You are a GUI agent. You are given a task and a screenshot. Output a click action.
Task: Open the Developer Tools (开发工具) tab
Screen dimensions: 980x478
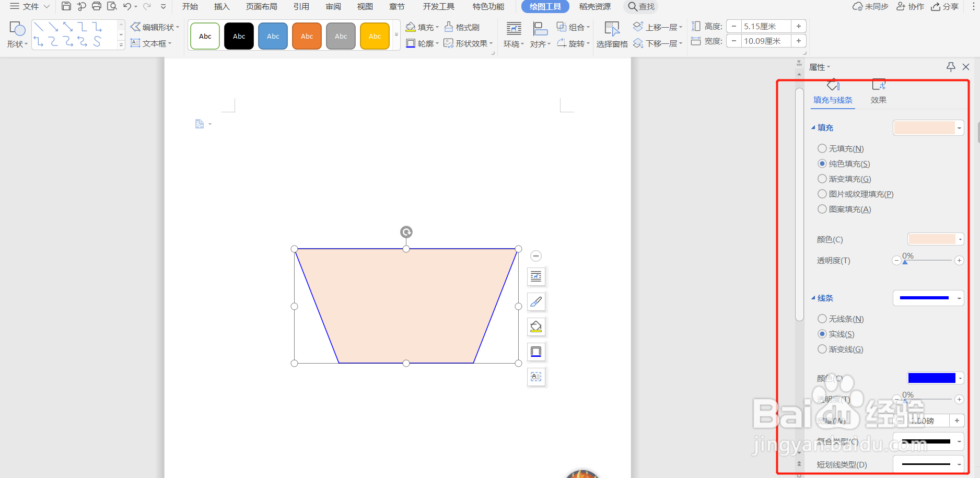[x=439, y=6]
